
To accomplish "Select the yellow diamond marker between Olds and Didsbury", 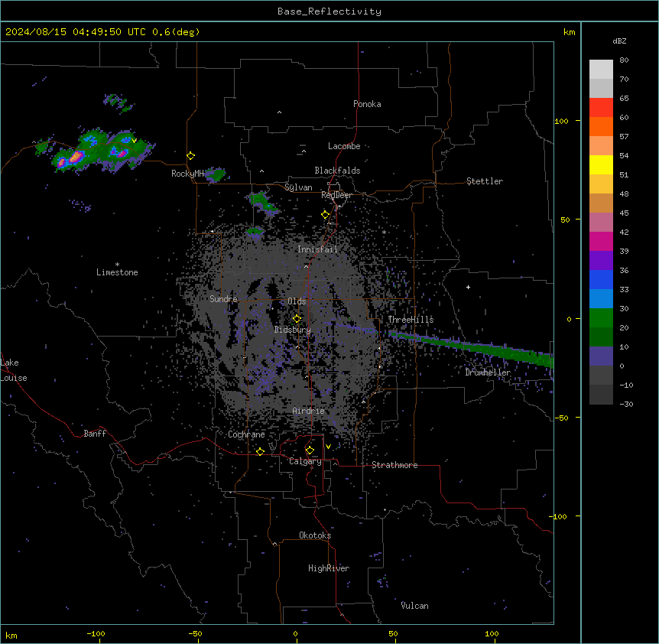I will click(297, 318).
